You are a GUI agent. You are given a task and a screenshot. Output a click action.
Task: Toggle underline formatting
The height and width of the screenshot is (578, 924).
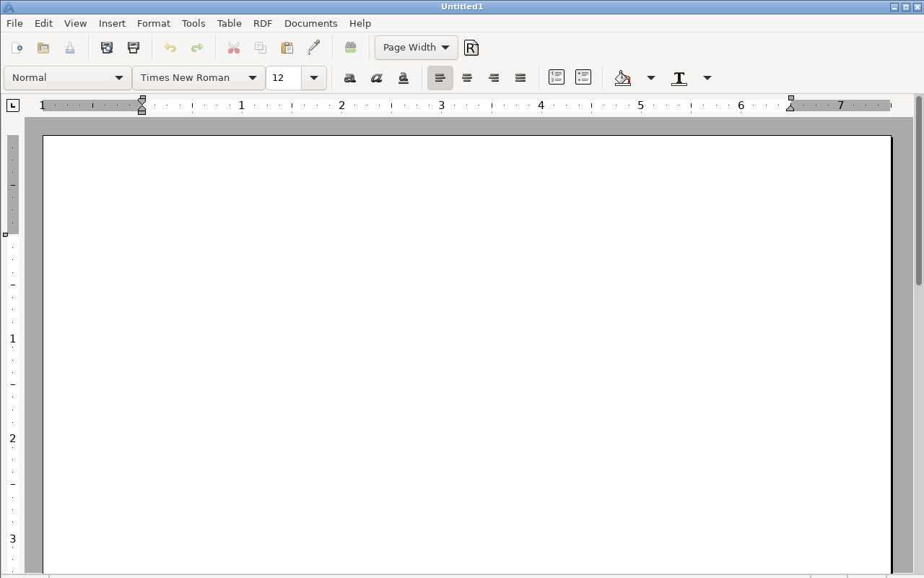click(404, 78)
